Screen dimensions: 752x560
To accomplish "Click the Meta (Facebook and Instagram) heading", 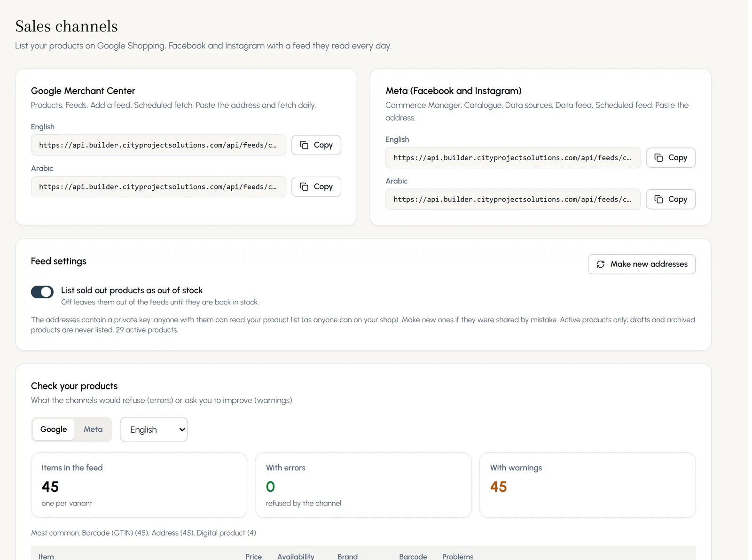I will tap(454, 91).
